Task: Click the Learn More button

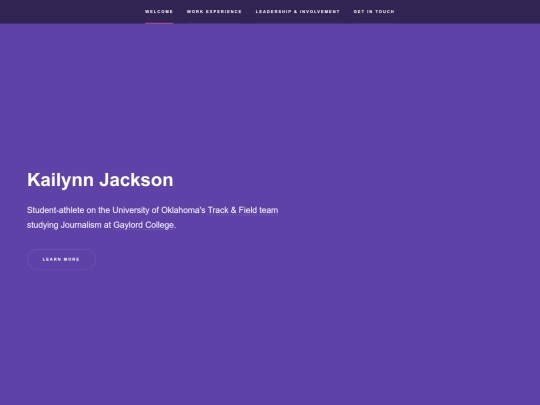Action: pyautogui.click(x=61, y=259)
